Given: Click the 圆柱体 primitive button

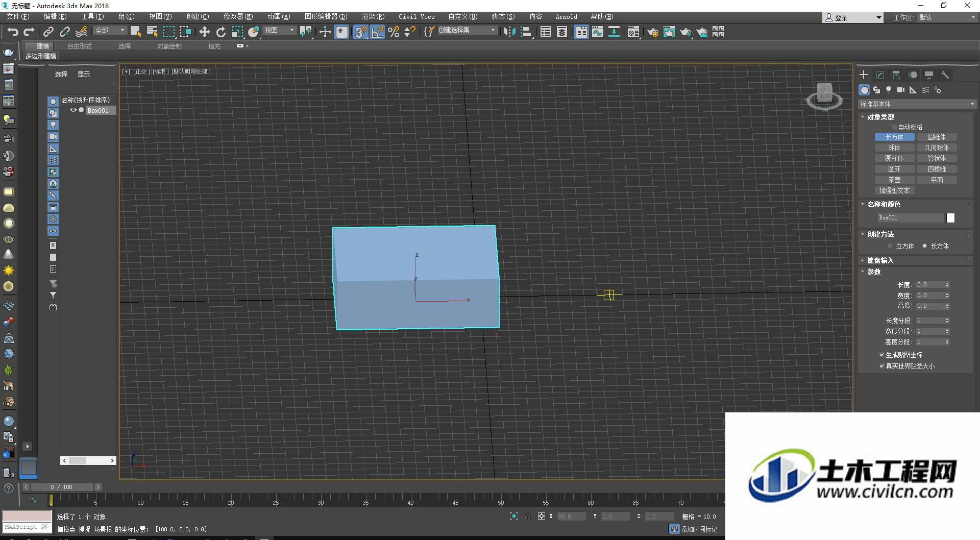Looking at the screenshot, I should pyautogui.click(x=894, y=158).
